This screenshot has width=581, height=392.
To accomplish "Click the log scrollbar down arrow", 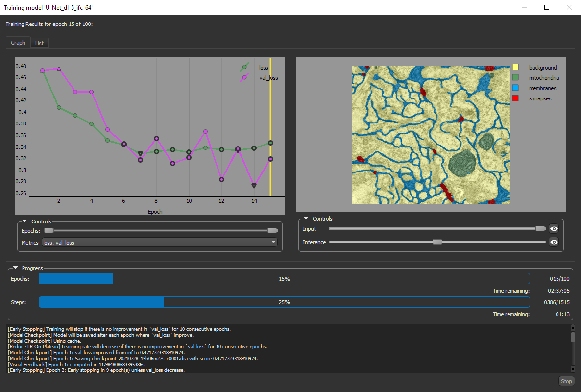I will click(x=573, y=369).
